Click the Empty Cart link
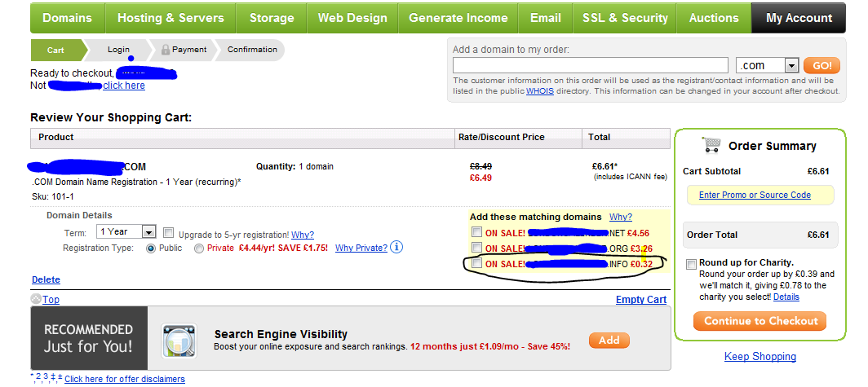Viewport: 868px width, 387px height. pyautogui.click(x=641, y=300)
